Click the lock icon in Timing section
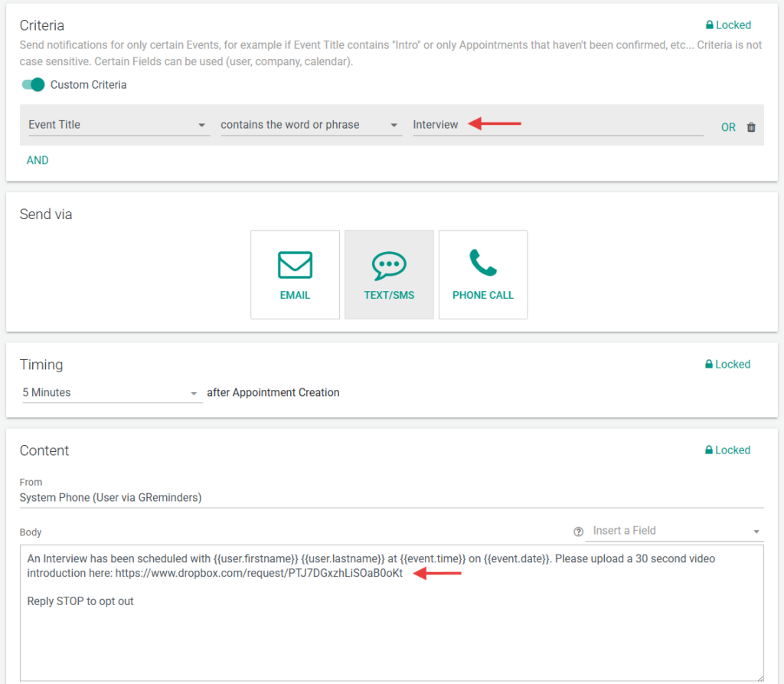Viewport: 784px width, 684px height. 709,365
